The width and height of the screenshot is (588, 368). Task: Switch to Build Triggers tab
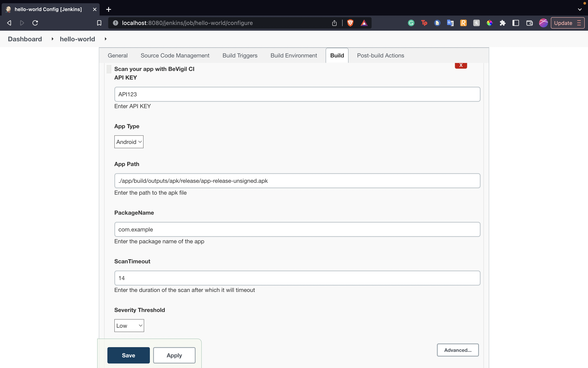[240, 55]
